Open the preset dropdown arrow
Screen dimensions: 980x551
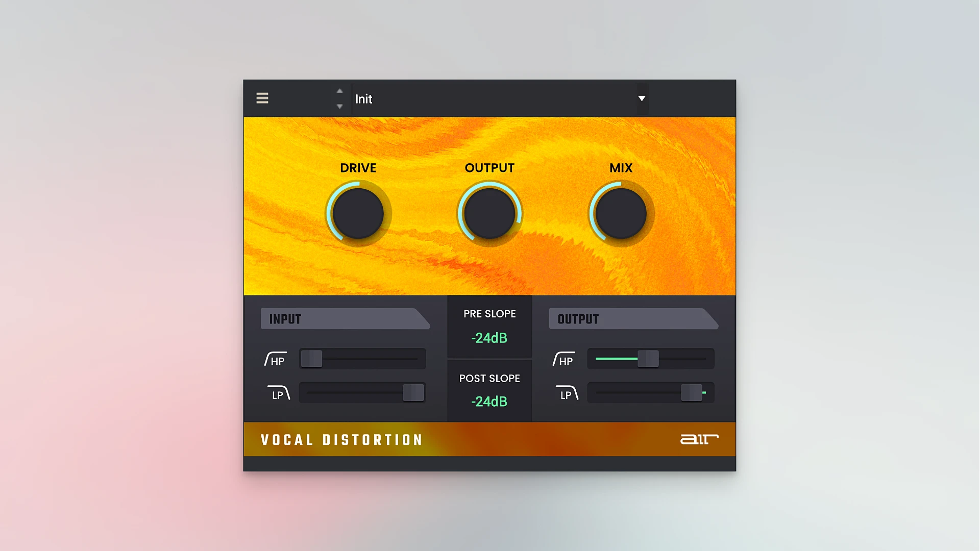coord(642,98)
